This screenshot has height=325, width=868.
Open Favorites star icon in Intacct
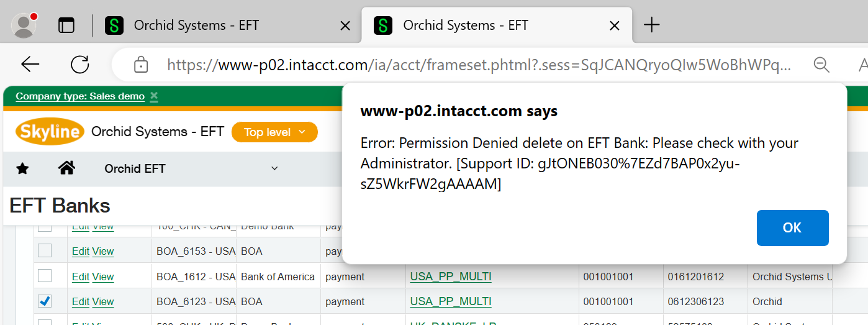pos(22,168)
